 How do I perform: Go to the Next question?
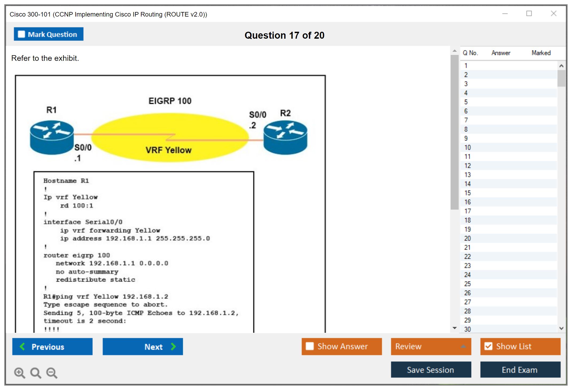pyautogui.click(x=143, y=346)
